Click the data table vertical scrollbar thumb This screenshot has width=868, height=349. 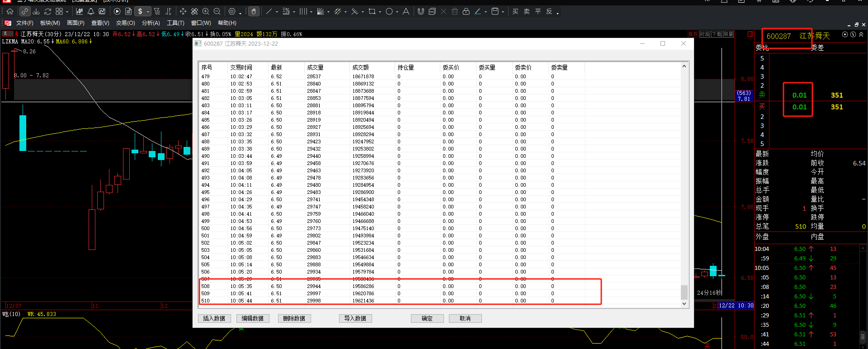click(x=684, y=292)
